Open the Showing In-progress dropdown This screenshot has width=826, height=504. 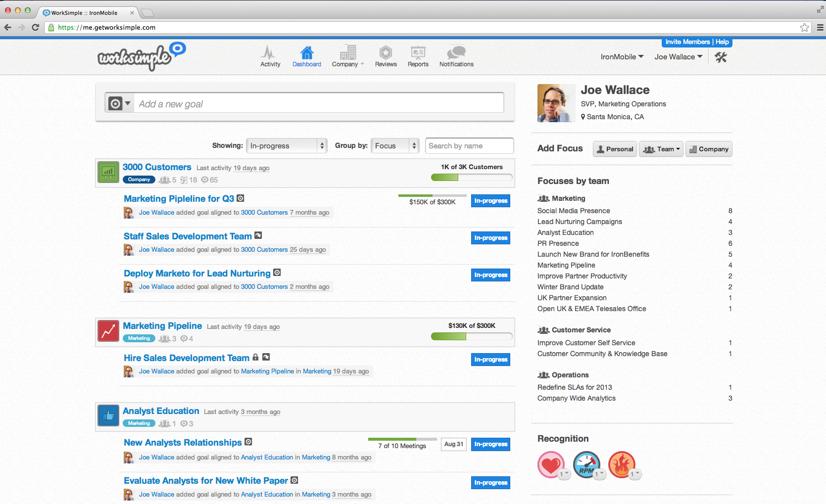pos(287,146)
